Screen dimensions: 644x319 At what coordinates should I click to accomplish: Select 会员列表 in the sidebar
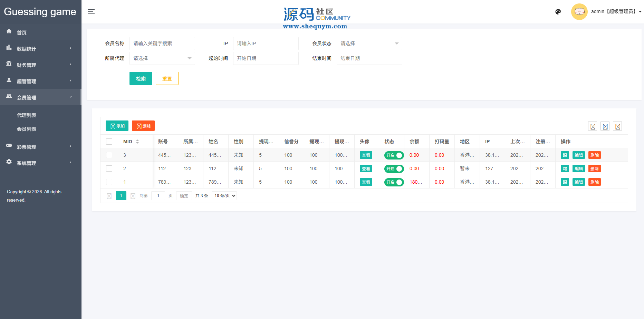coord(27,129)
